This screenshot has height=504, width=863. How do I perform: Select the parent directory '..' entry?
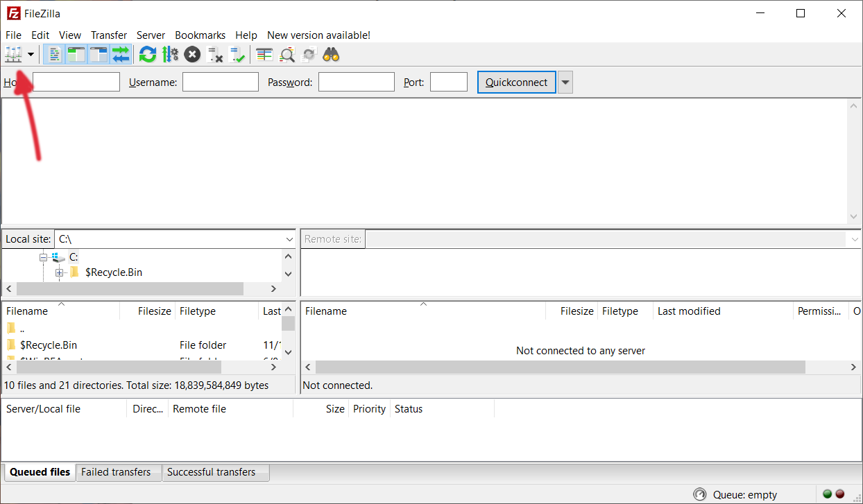(22, 329)
